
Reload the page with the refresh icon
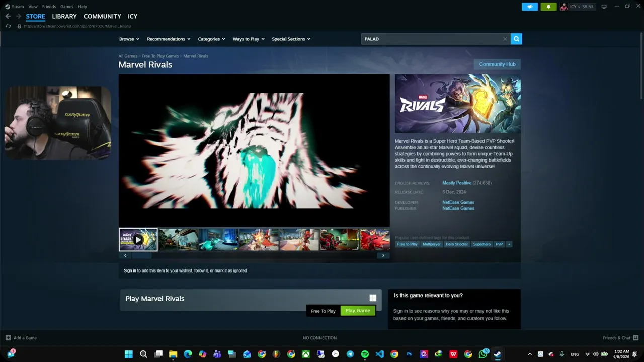(x=8, y=26)
